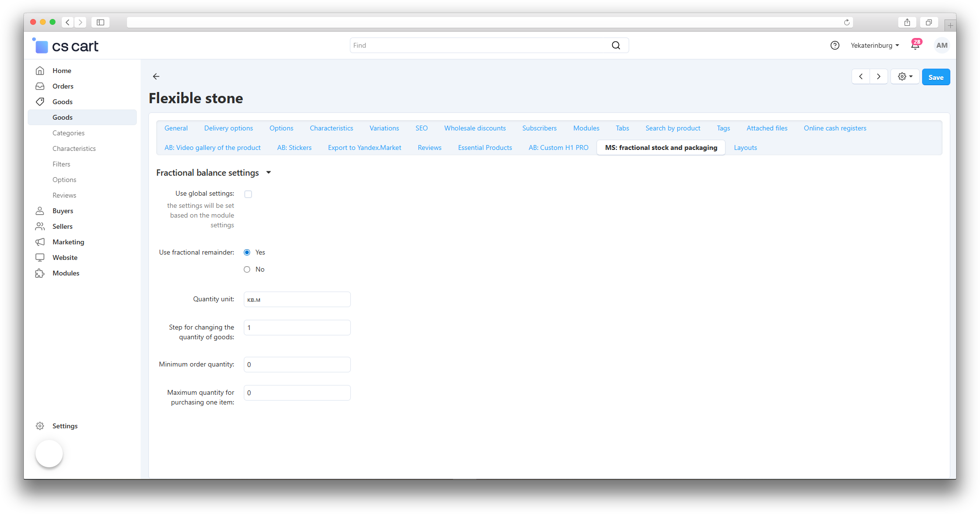980x514 pixels.
Task: Open Categories in the sidebar
Action: tap(69, 133)
